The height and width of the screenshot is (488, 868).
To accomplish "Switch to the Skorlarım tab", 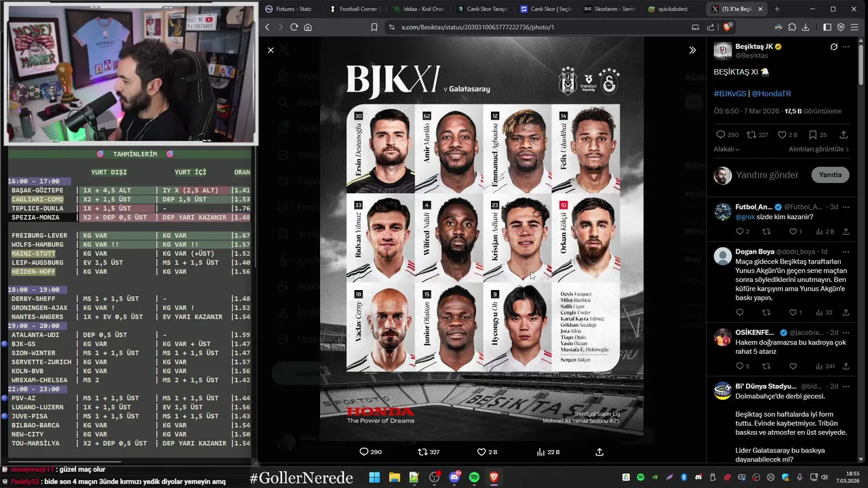I will pyautogui.click(x=610, y=9).
